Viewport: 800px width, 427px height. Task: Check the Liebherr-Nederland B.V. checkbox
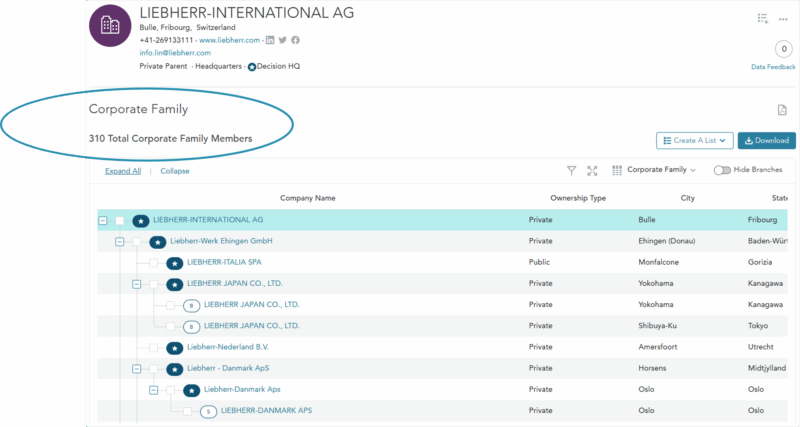[153, 347]
